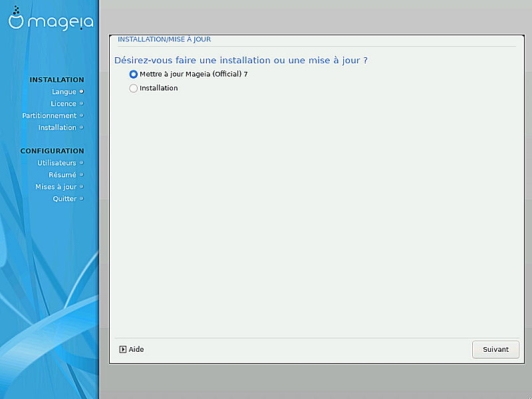Click the bullet next to Langue step
The image size is (532, 399).
click(81, 91)
